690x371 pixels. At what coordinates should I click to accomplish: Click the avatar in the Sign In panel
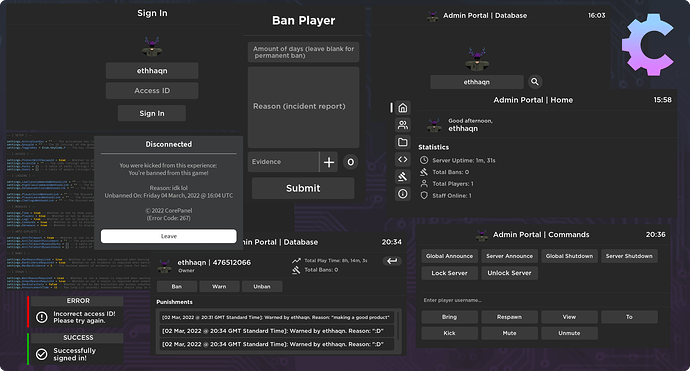pos(152,46)
